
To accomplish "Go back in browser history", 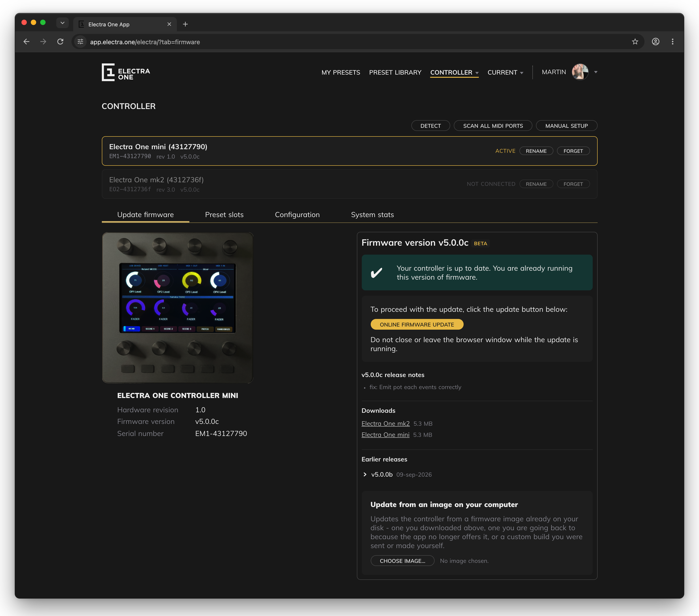I will coord(26,42).
